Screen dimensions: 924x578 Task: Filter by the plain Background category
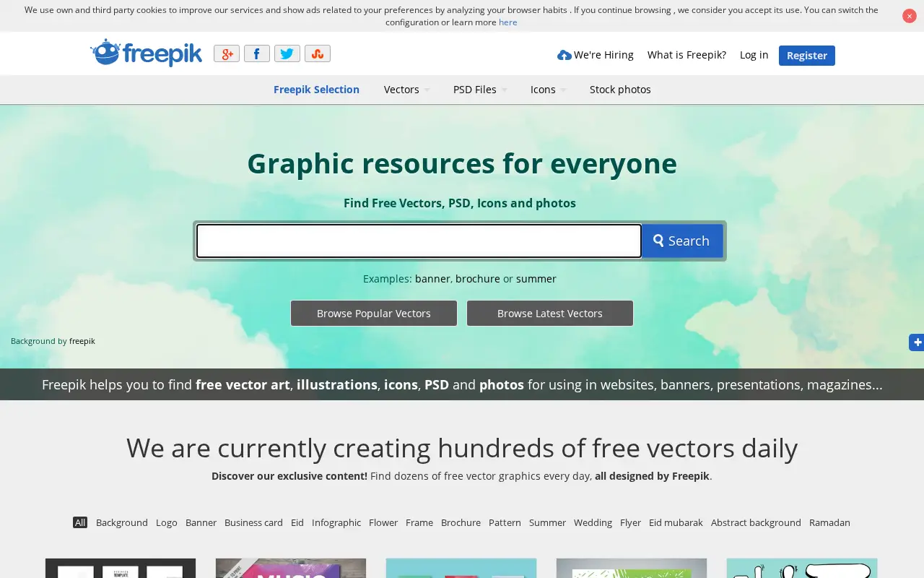tap(122, 522)
